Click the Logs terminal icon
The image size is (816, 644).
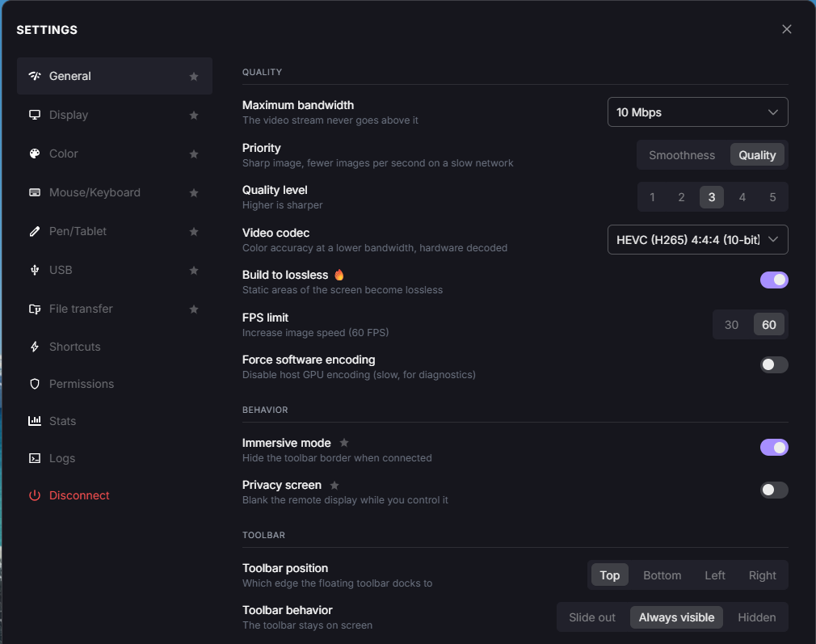pos(35,458)
